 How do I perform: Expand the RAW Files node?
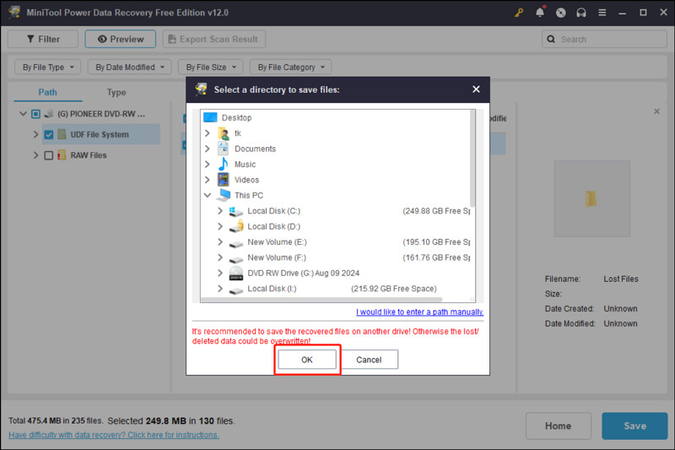(36, 155)
